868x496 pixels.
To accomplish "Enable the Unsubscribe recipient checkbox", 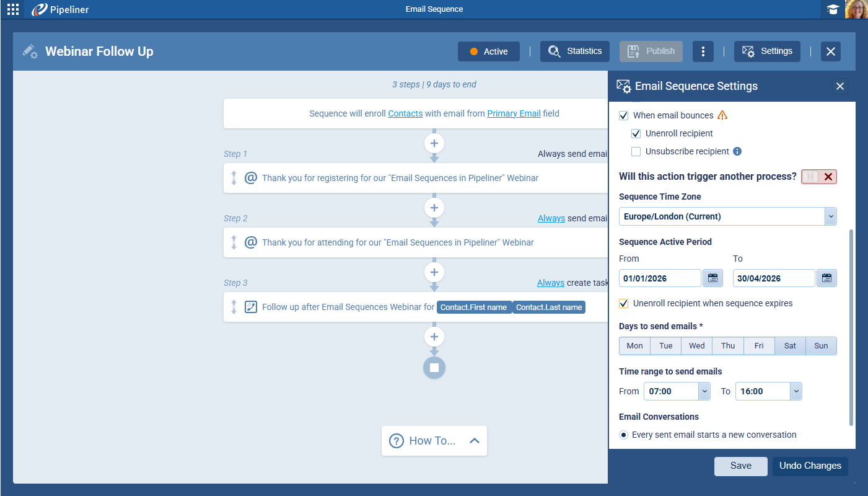I will coord(636,151).
